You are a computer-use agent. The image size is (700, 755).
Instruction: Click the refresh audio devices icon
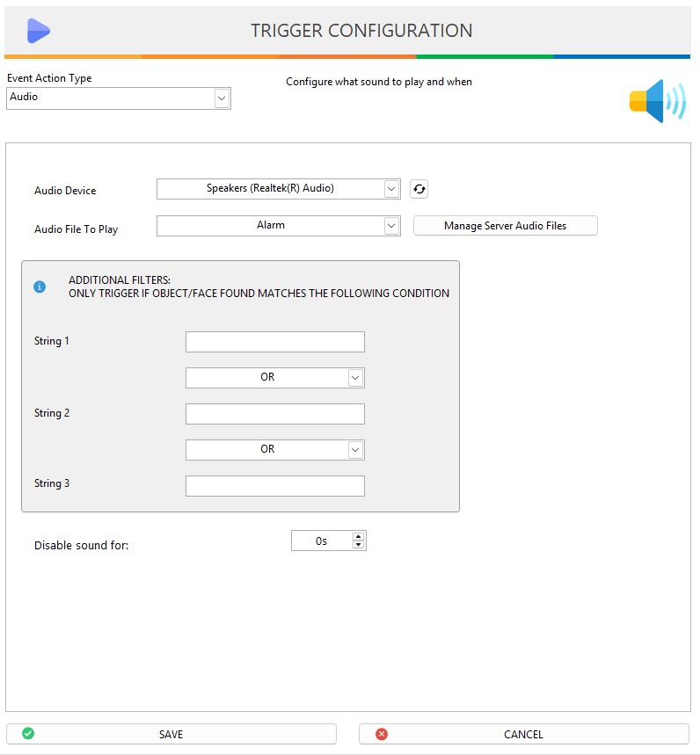tap(419, 189)
